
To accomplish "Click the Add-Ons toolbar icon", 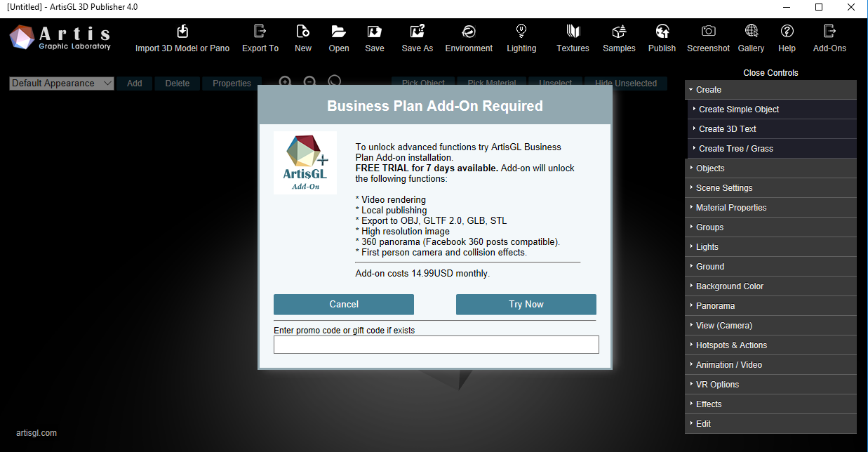I will (830, 32).
